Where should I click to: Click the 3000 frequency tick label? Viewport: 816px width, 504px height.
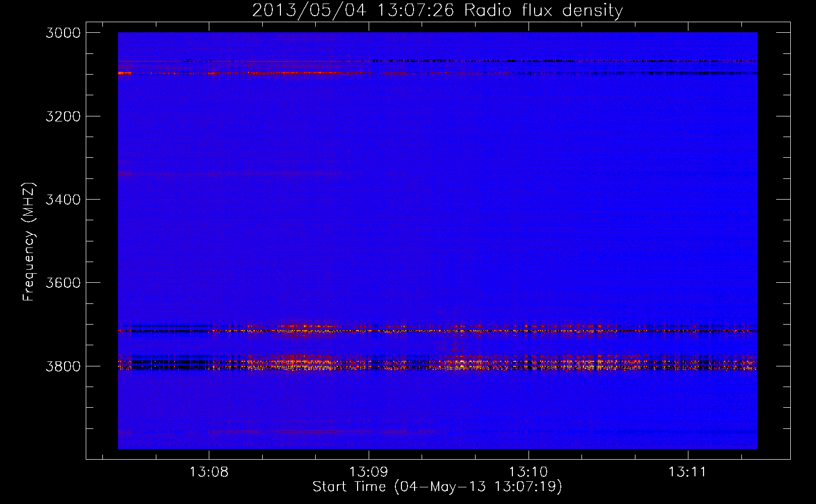(x=63, y=33)
